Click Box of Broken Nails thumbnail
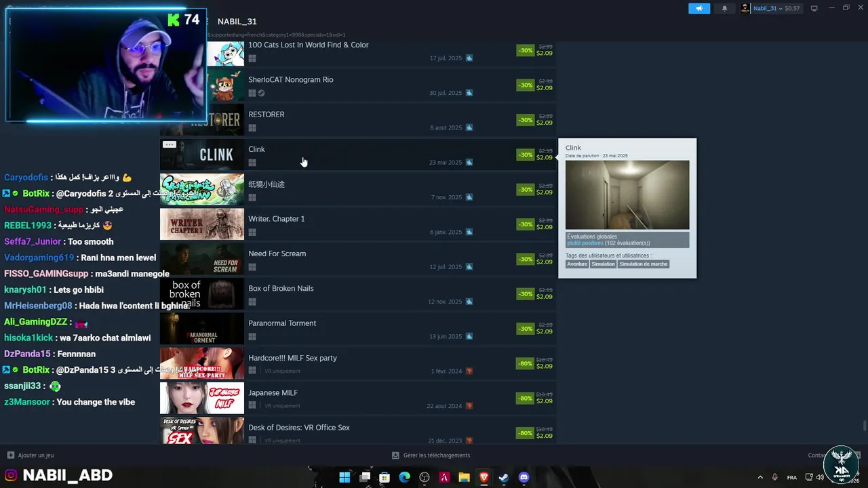 pos(201,294)
